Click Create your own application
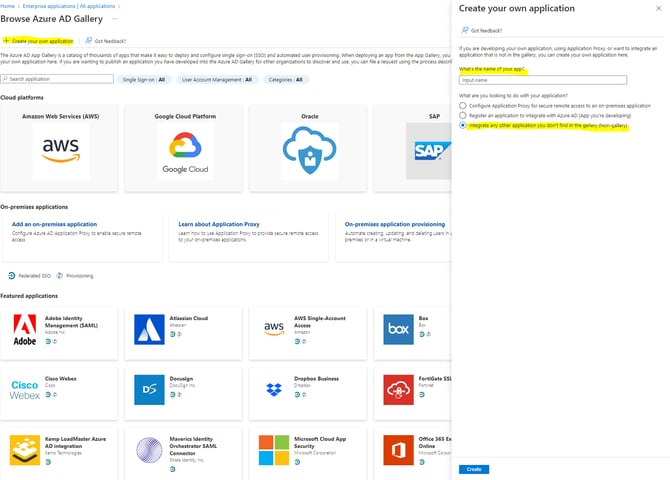 (38, 41)
